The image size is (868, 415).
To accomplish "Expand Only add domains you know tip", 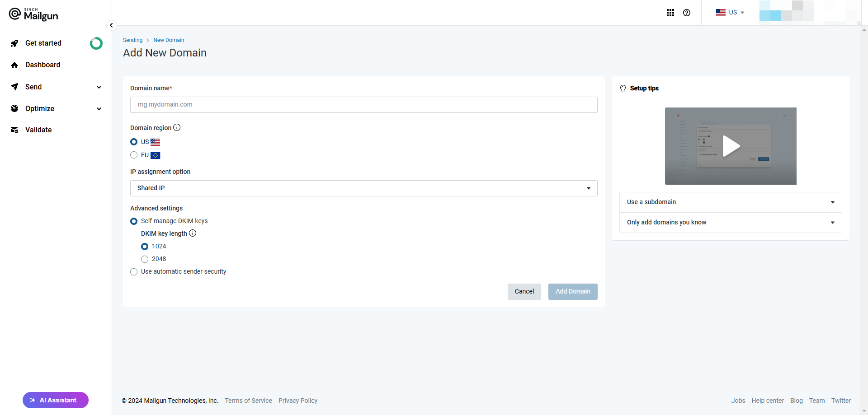I will 731,223.
